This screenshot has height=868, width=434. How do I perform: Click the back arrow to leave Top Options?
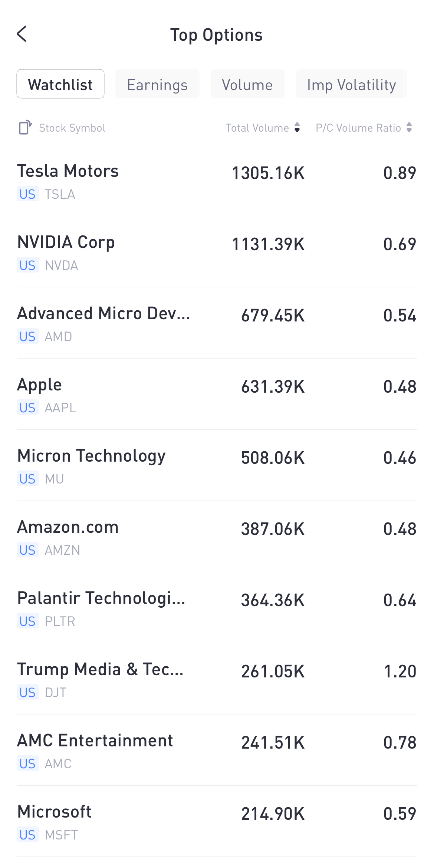[x=22, y=34]
